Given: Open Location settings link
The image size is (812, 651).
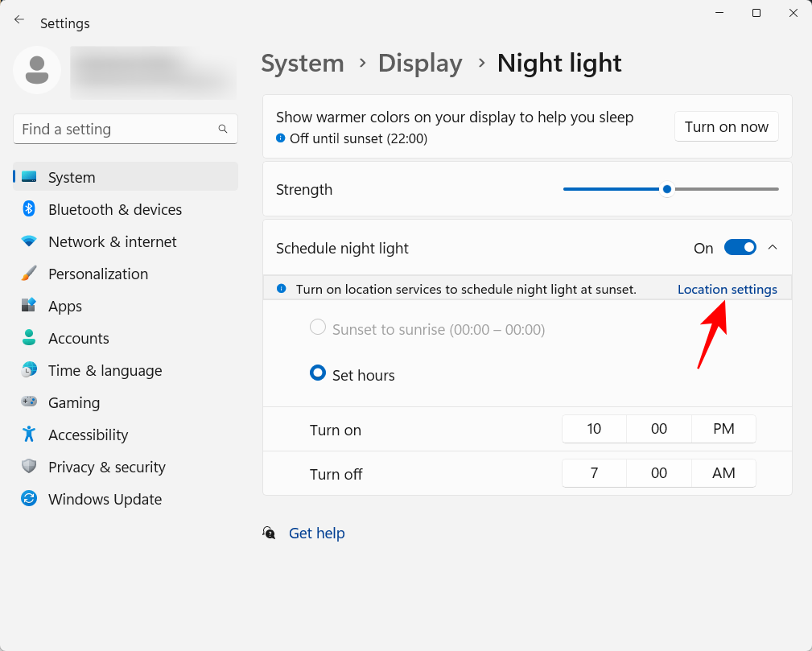Looking at the screenshot, I should pyautogui.click(x=727, y=289).
